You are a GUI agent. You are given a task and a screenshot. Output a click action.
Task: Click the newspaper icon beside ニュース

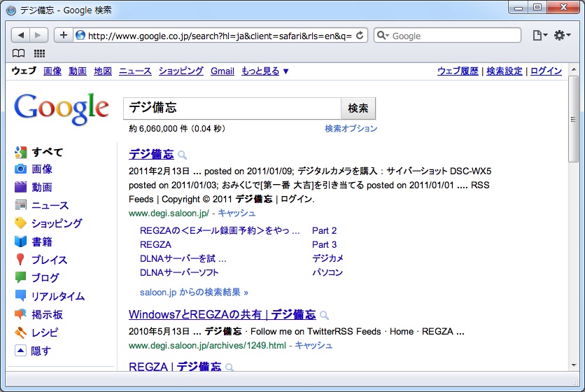[x=21, y=204]
